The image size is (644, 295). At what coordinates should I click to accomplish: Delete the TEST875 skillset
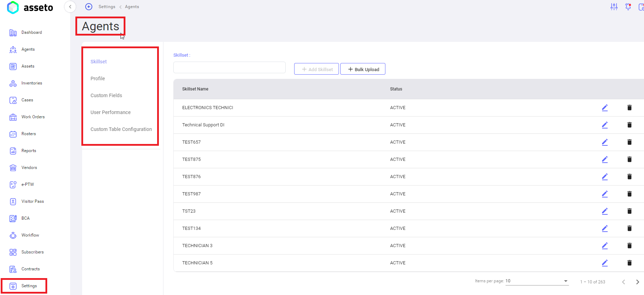point(629,159)
